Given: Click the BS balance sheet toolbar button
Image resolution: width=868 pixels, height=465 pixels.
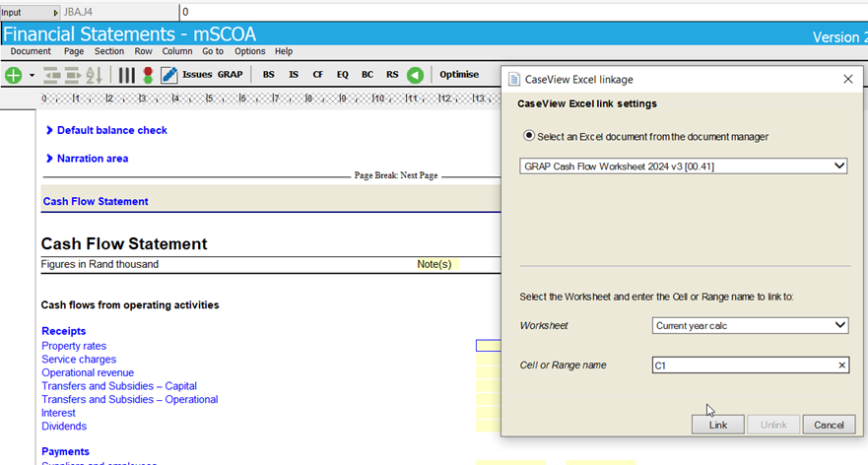Looking at the screenshot, I should 268,75.
